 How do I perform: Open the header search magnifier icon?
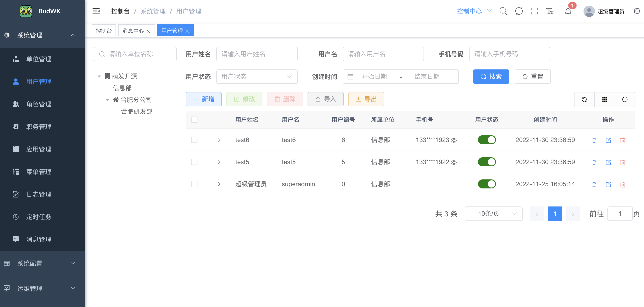[x=503, y=11]
